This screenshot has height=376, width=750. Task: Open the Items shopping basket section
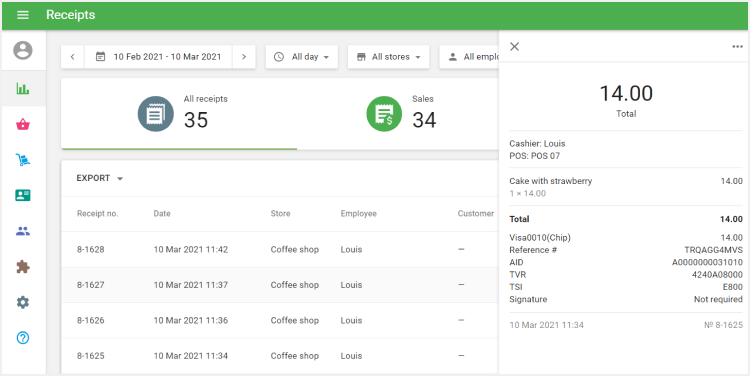click(22, 124)
